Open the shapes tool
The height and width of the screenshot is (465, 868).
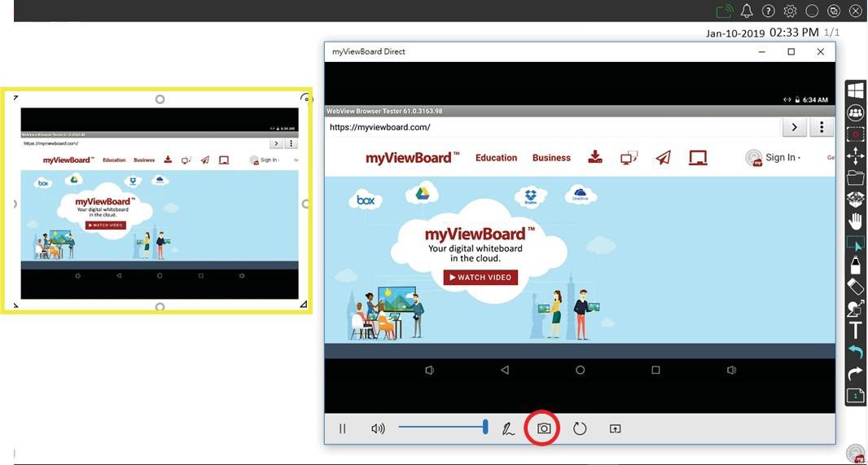[x=856, y=309]
